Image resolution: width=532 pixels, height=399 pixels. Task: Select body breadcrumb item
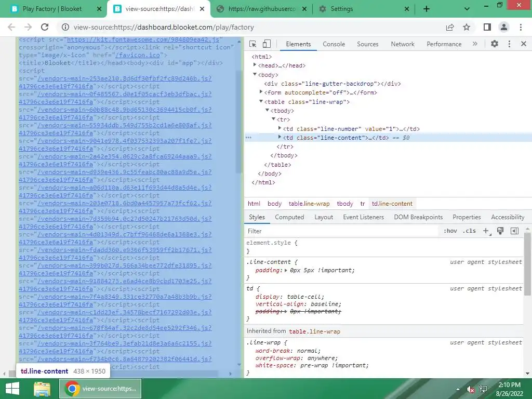(x=274, y=204)
